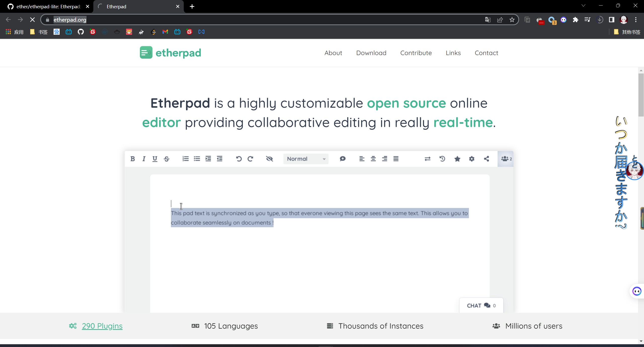The width and height of the screenshot is (644, 347).
Task: Center align the text
Action: tap(373, 159)
